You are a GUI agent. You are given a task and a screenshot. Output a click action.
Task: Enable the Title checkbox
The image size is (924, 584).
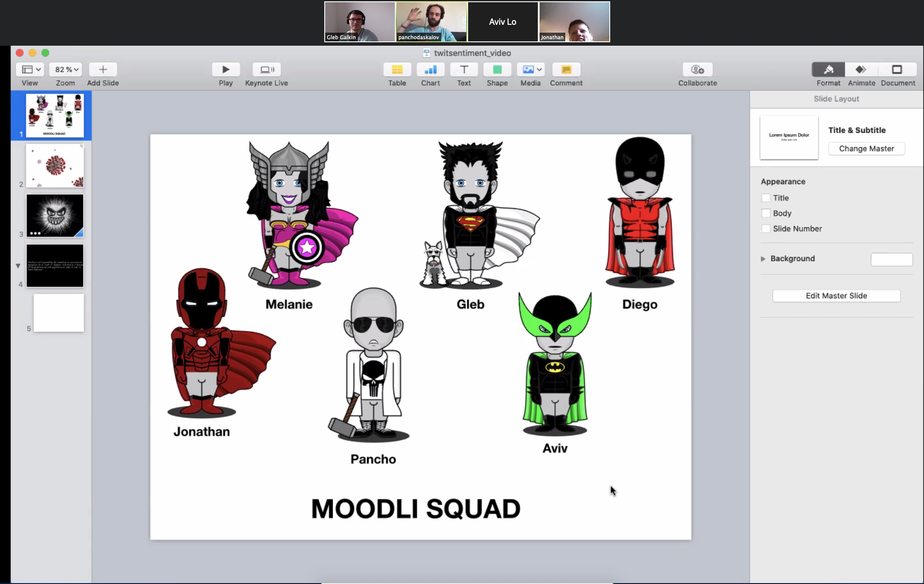click(x=766, y=198)
